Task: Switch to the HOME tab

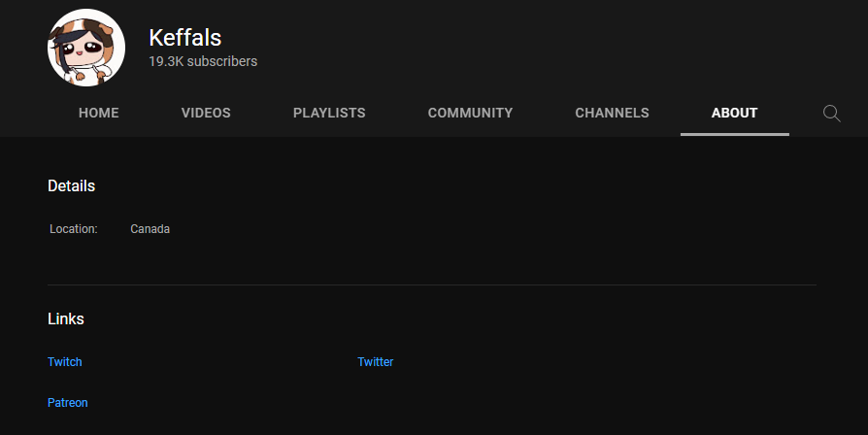Action: pyautogui.click(x=98, y=113)
